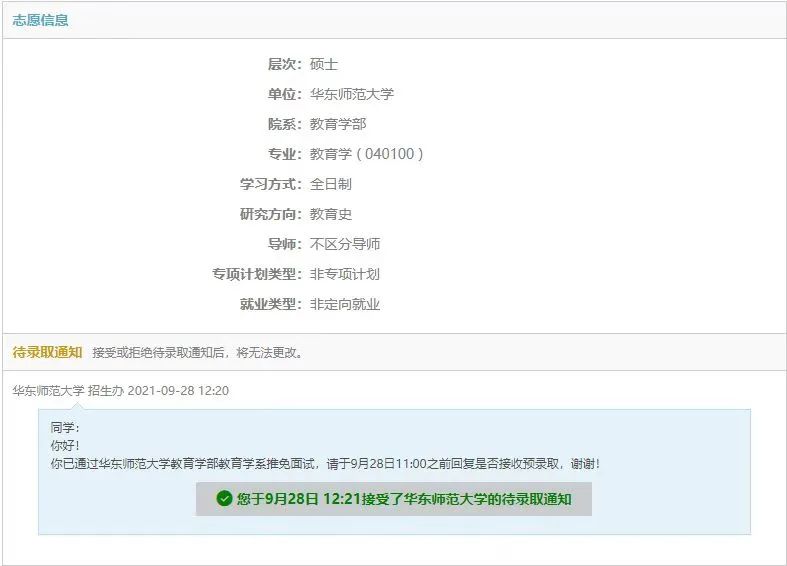Click the 研究方向 field label
Screen dimensions: 787x566
tap(269, 214)
